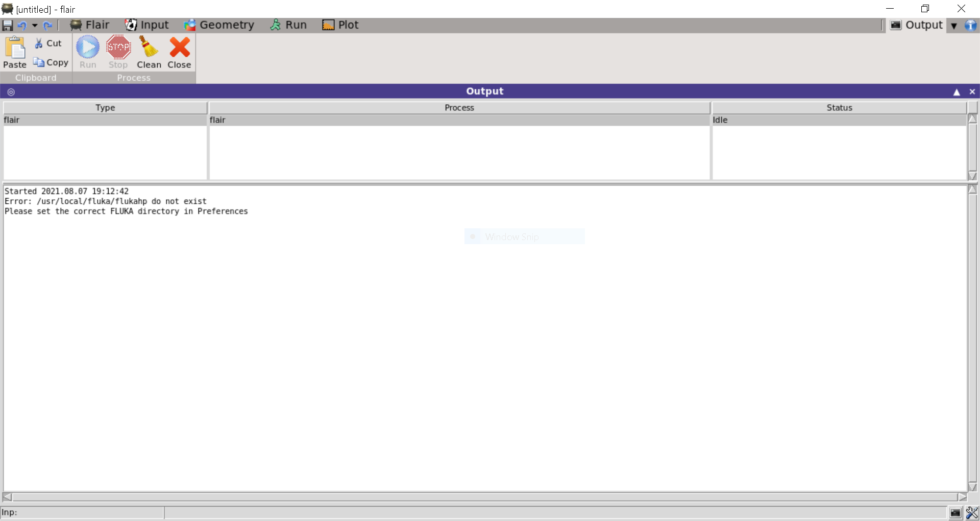Click the blue Run play button
The image size is (980, 521).
click(88, 53)
